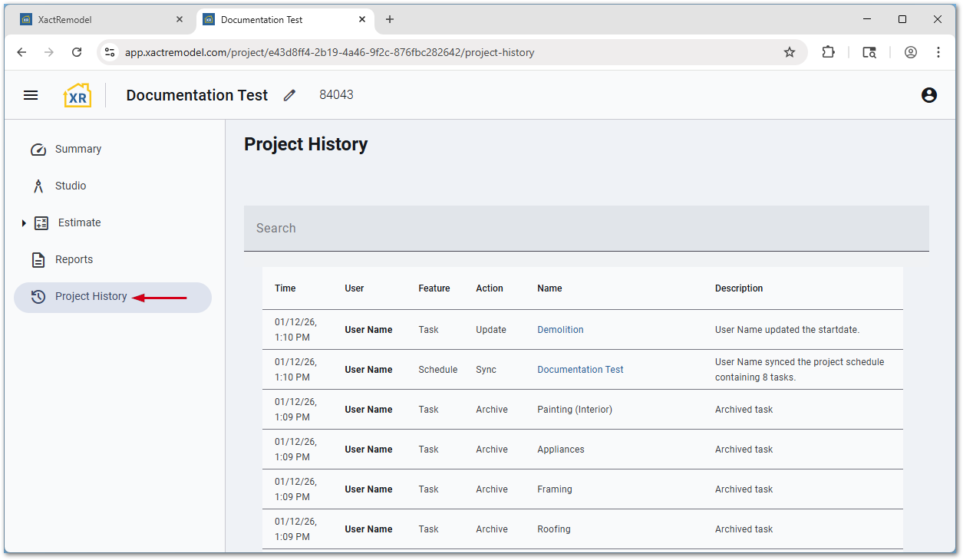Click the XR app logo

(77, 94)
